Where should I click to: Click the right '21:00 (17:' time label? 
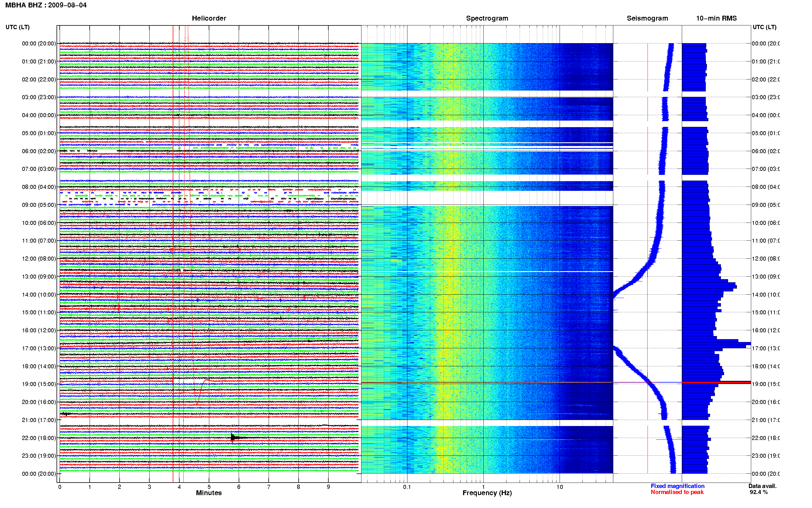pyautogui.click(x=765, y=420)
